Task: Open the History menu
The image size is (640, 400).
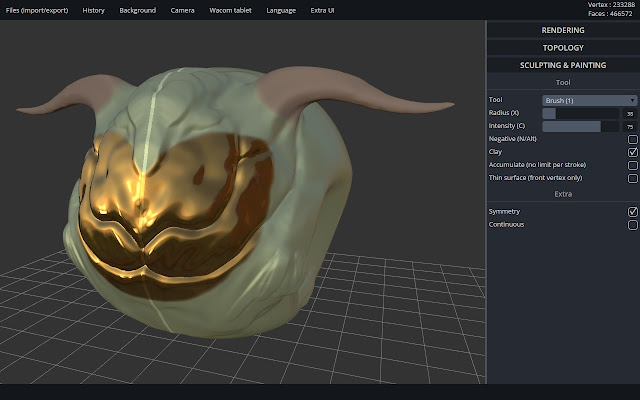Action: tap(93, 10)
